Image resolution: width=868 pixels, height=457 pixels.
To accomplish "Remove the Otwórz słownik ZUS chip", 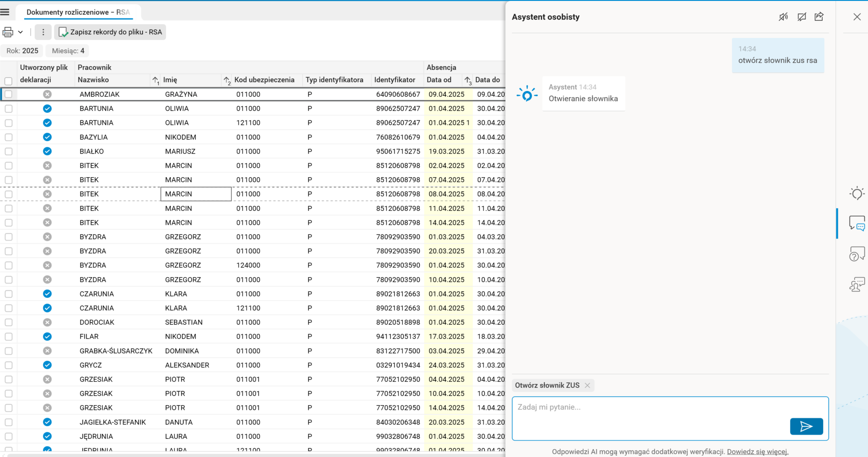I will click(587, 385).
